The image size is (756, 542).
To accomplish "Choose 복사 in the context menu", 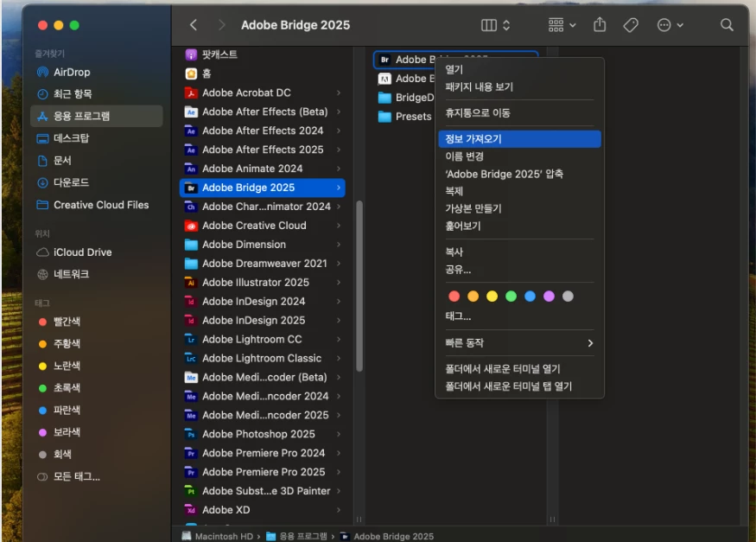I will [x=519, y=252].
